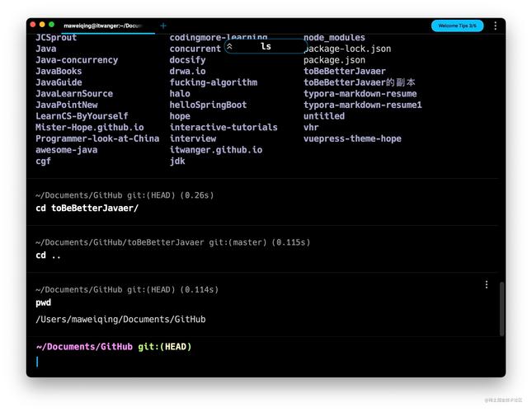Click the vuepress-theme-hope directory name
532x412 pixels.
coord(352,138)
